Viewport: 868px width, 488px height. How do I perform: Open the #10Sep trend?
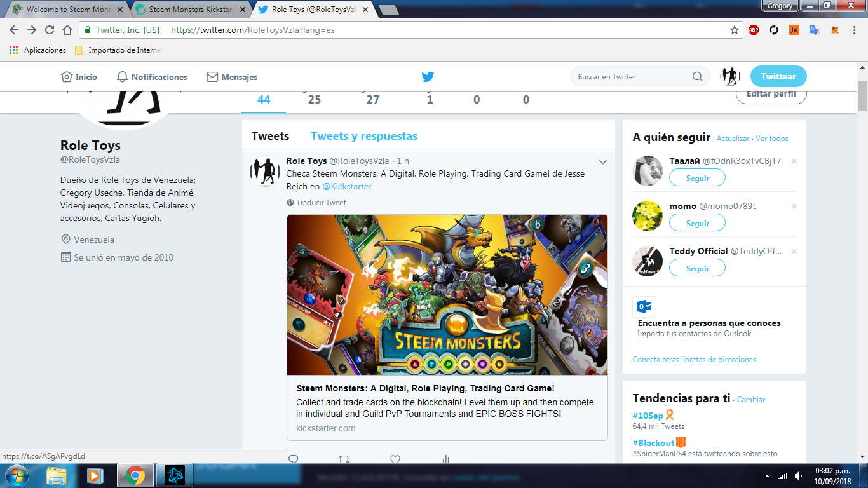click(648, 415)
